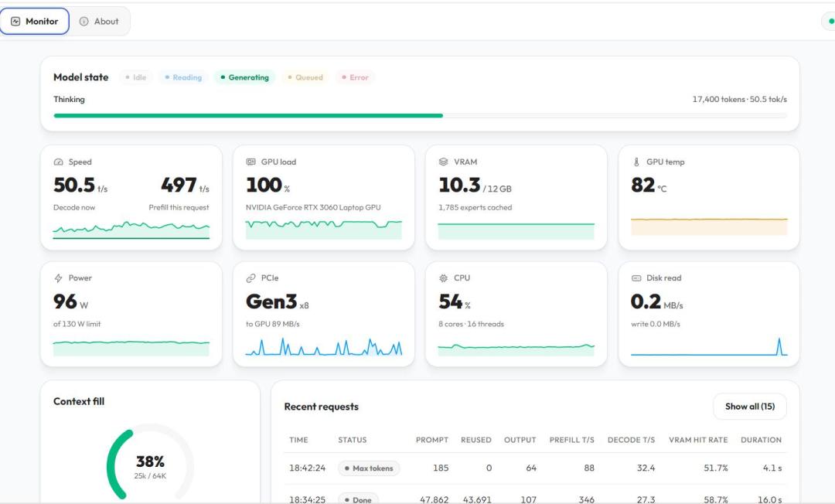
Task: Click the OUTPUT column header
Action: click(520, 440)
